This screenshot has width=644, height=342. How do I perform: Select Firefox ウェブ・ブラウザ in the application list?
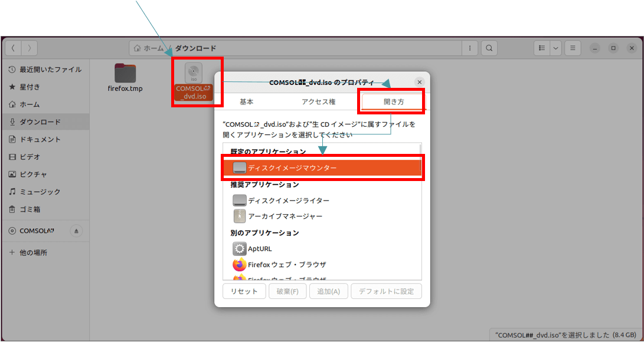pos(322,265)
